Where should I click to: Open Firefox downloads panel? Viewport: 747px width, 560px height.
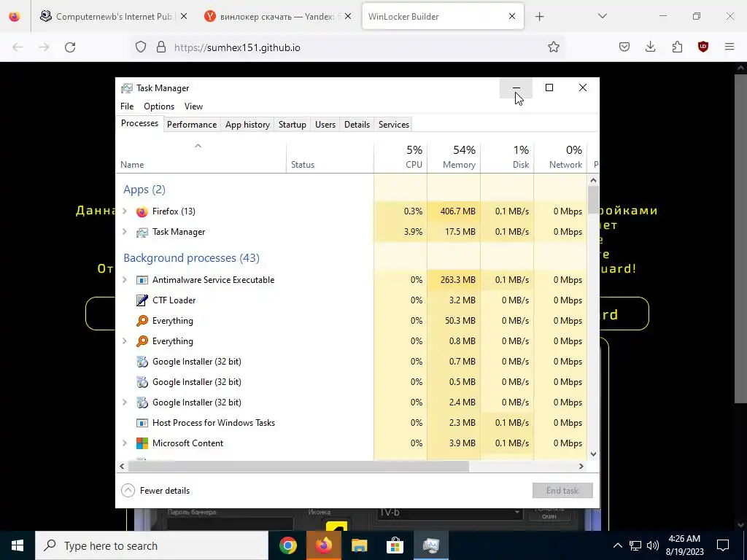[650, 47]
